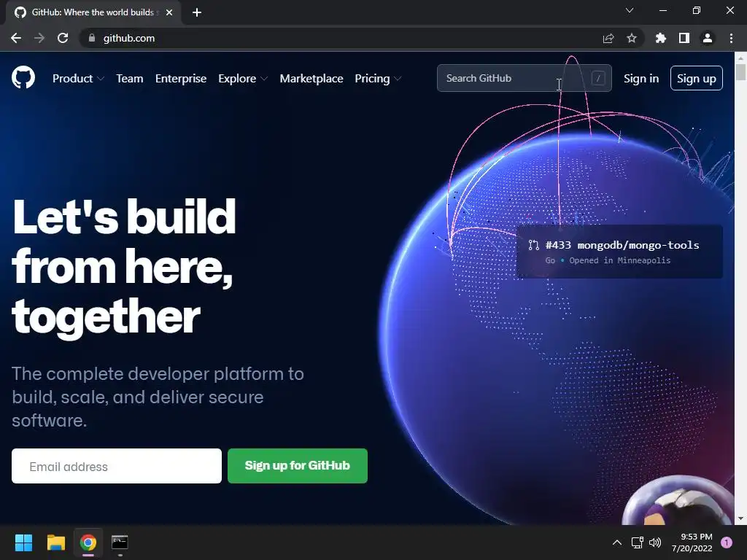
Task: Open the terminal from the taskbar
Action: pyautogui.click(x=120, y=542)
